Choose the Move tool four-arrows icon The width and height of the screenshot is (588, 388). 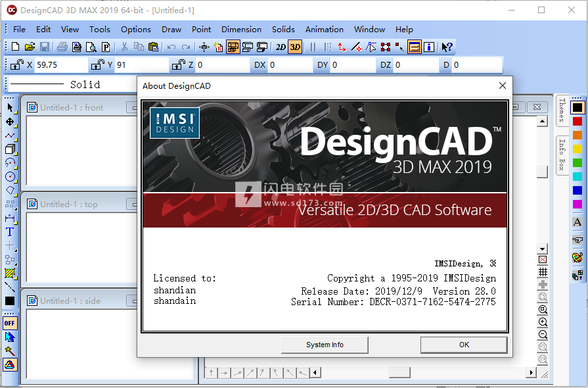click(x=10, y=122)
